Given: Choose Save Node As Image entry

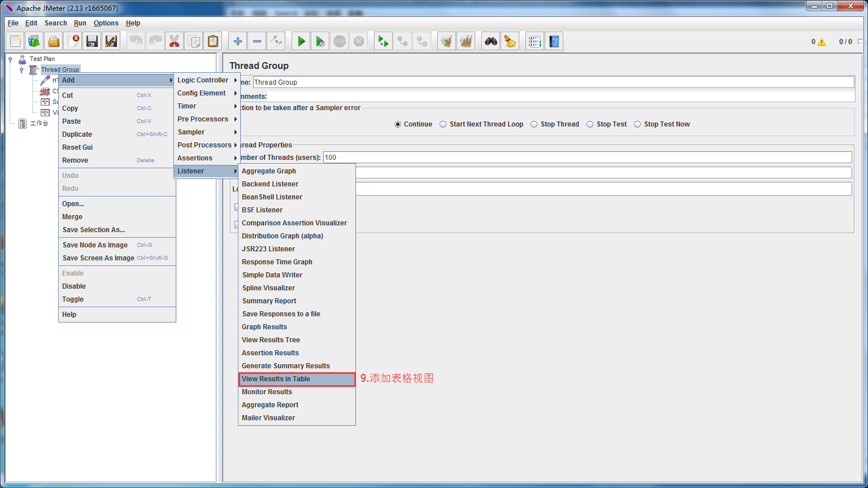Looking at the screenshot, I should pos(117,245).
